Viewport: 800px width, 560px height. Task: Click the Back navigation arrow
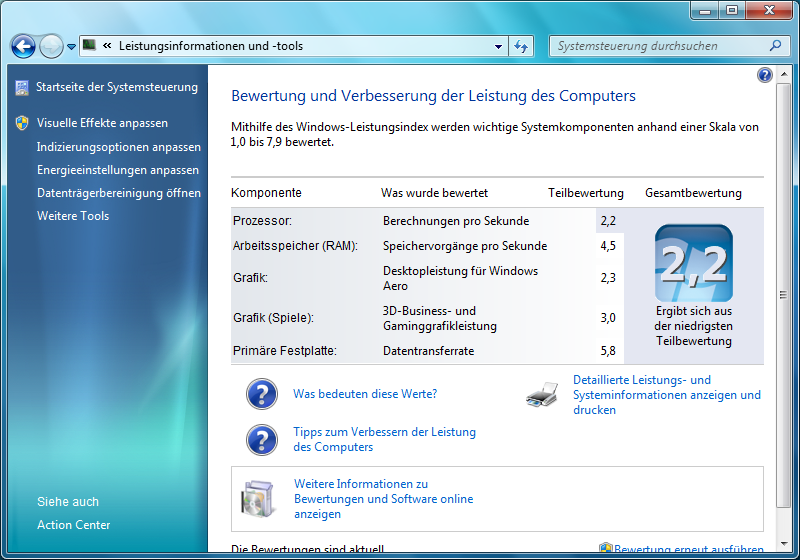[x=23, y=46]
